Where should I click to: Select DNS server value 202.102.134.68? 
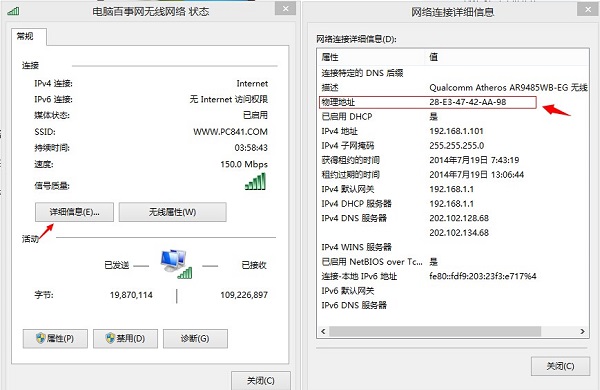[x=459, y=233]
